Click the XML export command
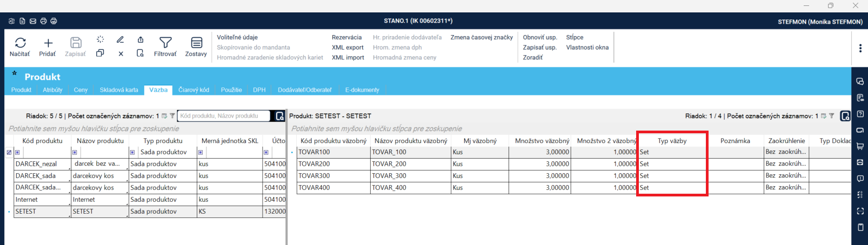This screenshot has width=868, height=245. [x=348, y=47]
